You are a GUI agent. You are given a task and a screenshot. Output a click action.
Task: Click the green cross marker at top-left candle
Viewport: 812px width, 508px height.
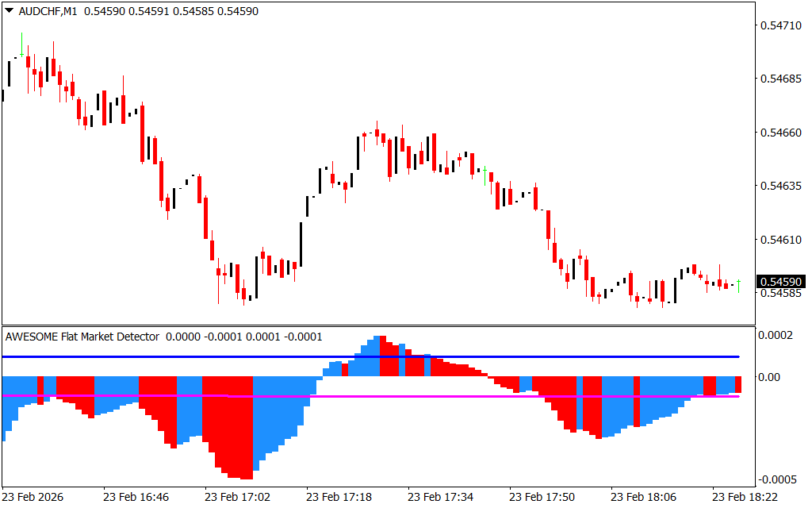(21, 55)
